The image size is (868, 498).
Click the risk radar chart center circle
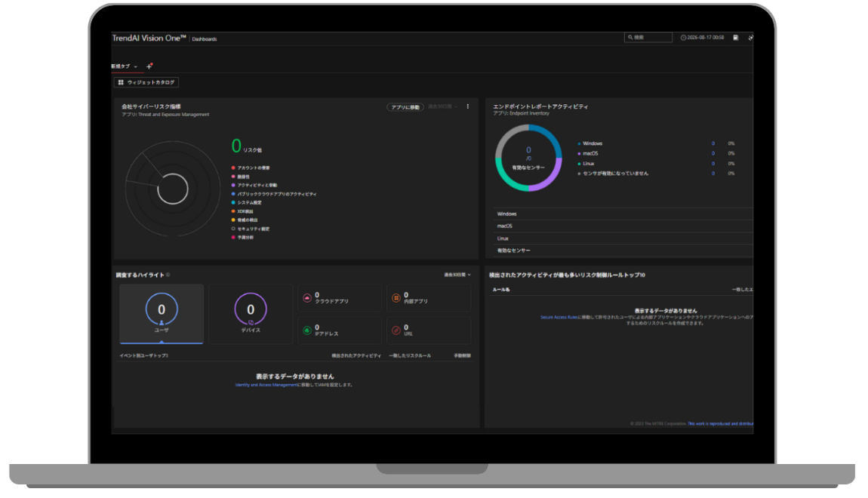(173, 189)
